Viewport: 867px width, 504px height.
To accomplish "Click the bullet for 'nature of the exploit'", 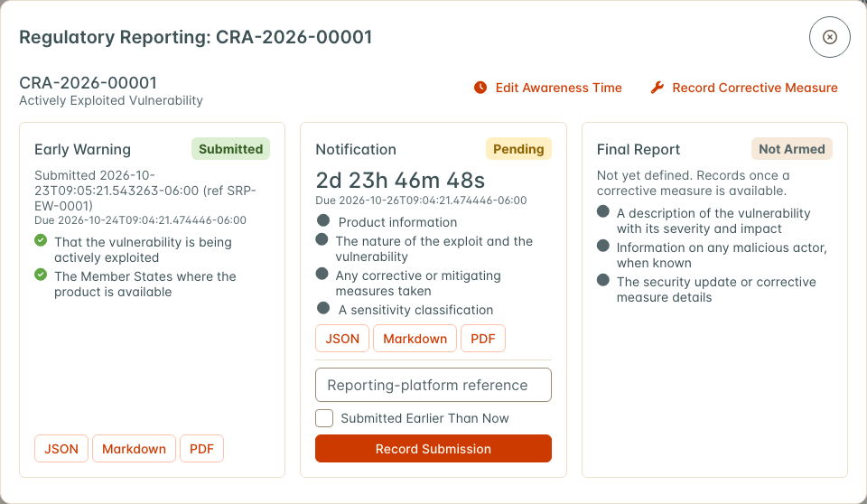I will pyautogui.click(x=322, y=239).
